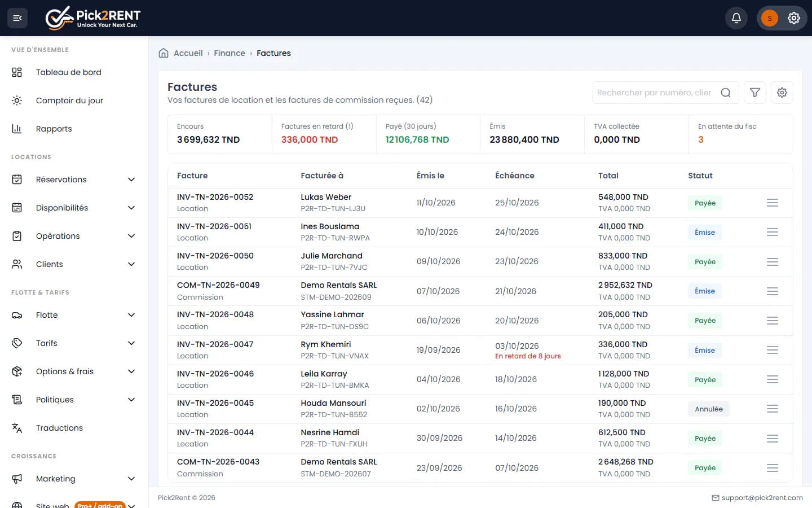Open the Marketing menu item
Viewport: 812px width, 508px height.
(74, 479)
